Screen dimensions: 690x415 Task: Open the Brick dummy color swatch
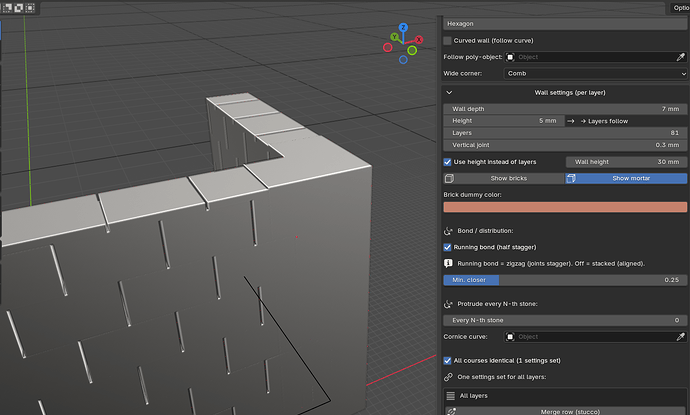pyautogui.click(x=565, y=207)
